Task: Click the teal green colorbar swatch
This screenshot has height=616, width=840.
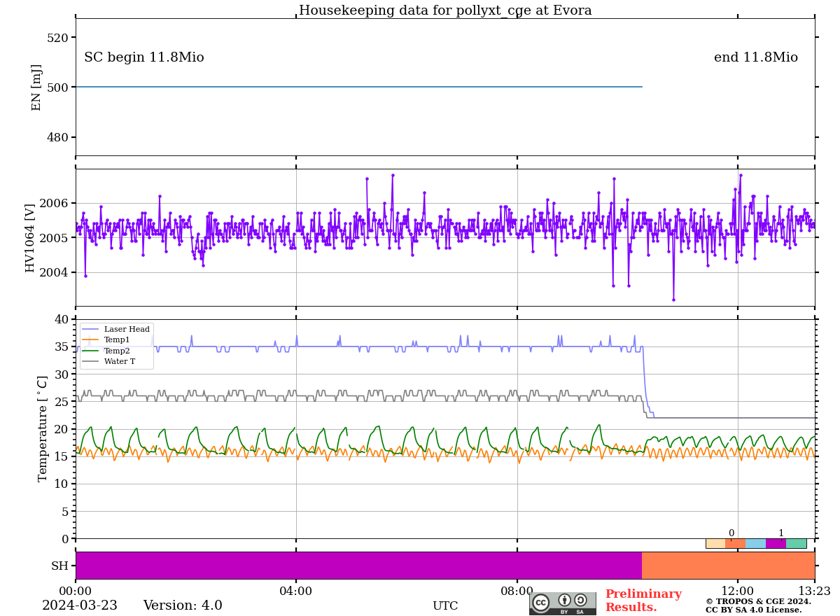Action: [x=796, y=543]
